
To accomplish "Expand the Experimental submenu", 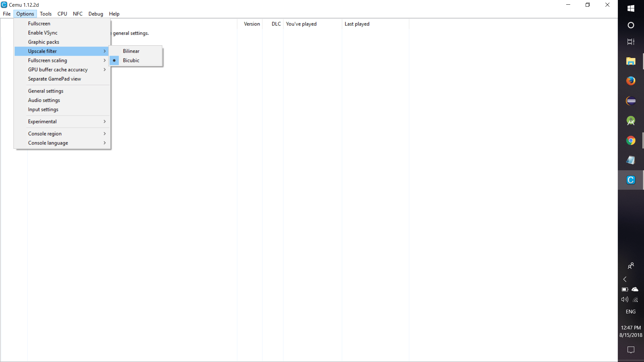I will pos(42,121).
